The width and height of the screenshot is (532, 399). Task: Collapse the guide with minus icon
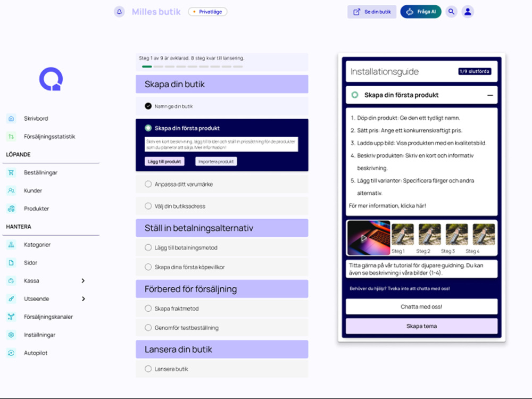(490, 95)
